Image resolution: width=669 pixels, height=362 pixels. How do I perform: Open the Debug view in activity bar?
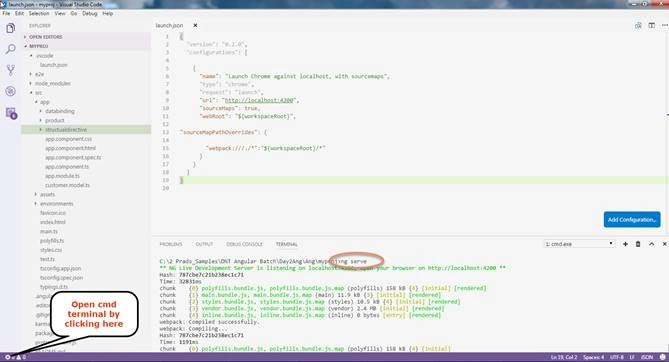click(11, 91)
